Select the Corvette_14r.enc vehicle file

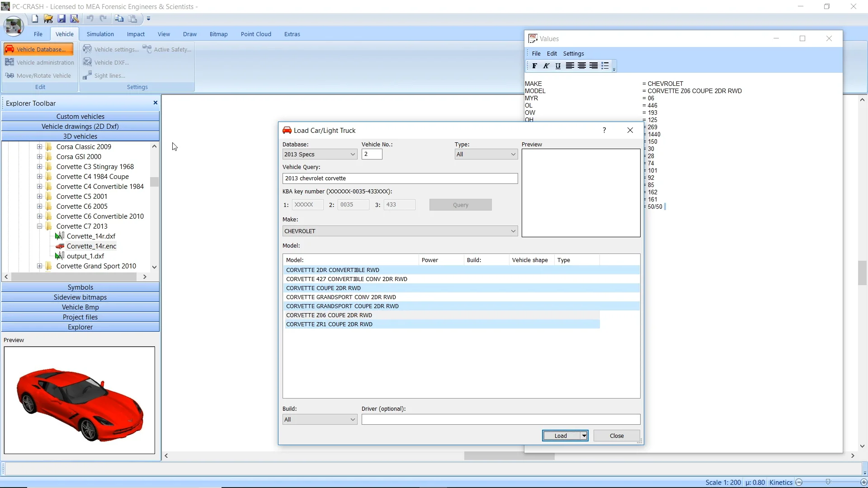coord(91,246)
